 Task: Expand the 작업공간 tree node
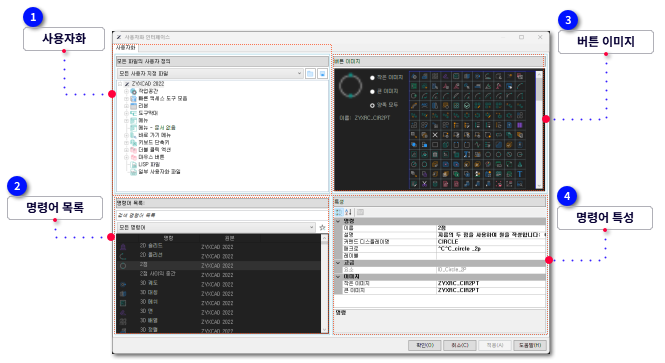[126, 91]
